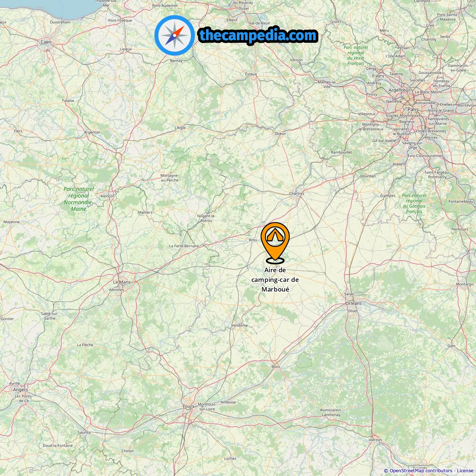This screenshot has width=476, height=476.
Task: Click the Dreux town label
Action: [x=281, y=134]
